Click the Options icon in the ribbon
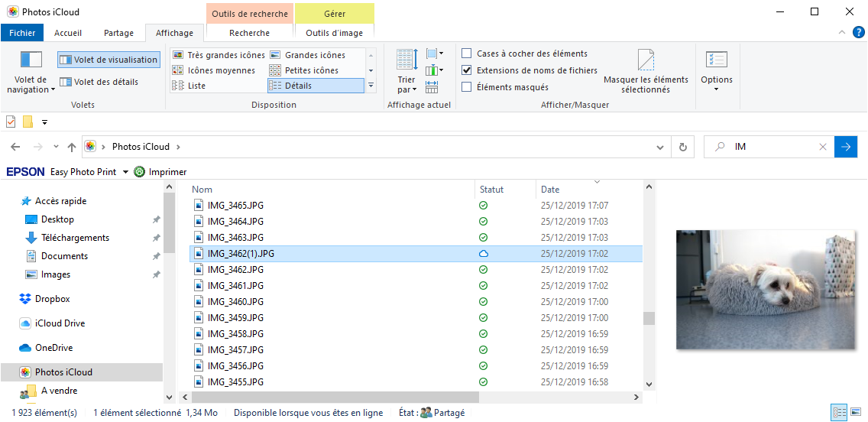Viewport: 868px width, 422px height. (x=716, y=61)
